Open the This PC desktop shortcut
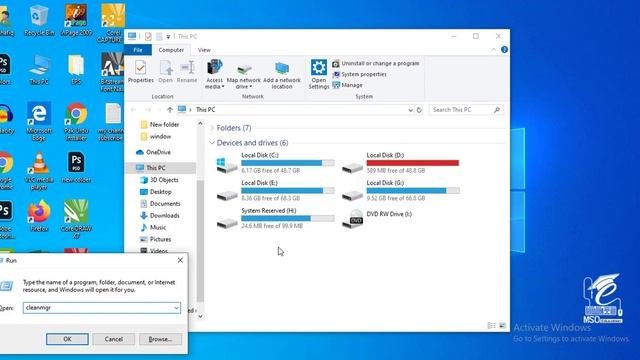Screen dimensions: 640x360 pos(39,69)
